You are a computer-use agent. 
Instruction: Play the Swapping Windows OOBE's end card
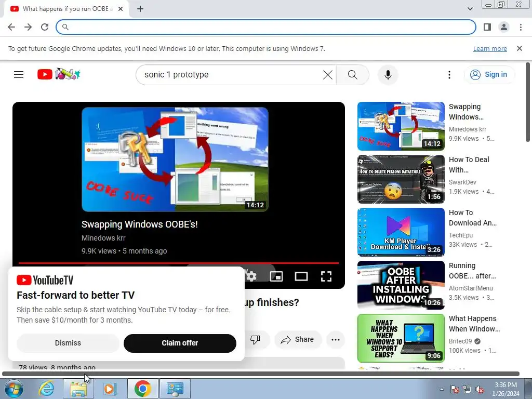point(175,159)
